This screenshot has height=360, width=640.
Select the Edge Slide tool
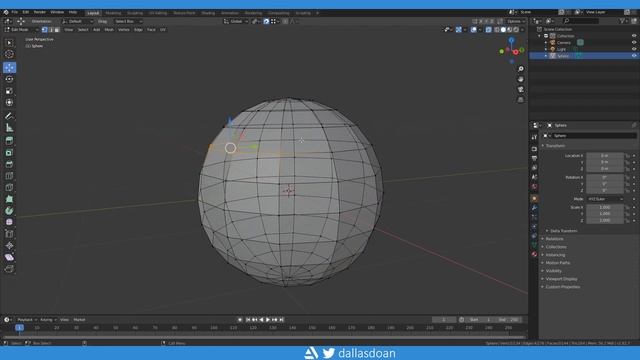[x=9, y=234]
